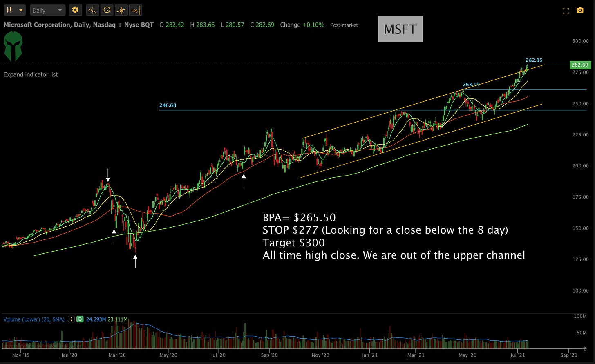
Task: Click the Jan '21 date axis label
Action: [370, 355]
